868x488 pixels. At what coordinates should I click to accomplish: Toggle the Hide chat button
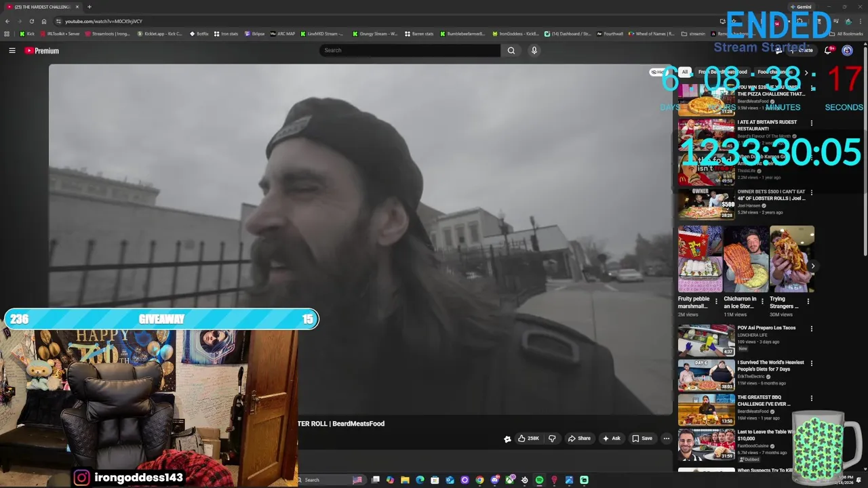658,72
